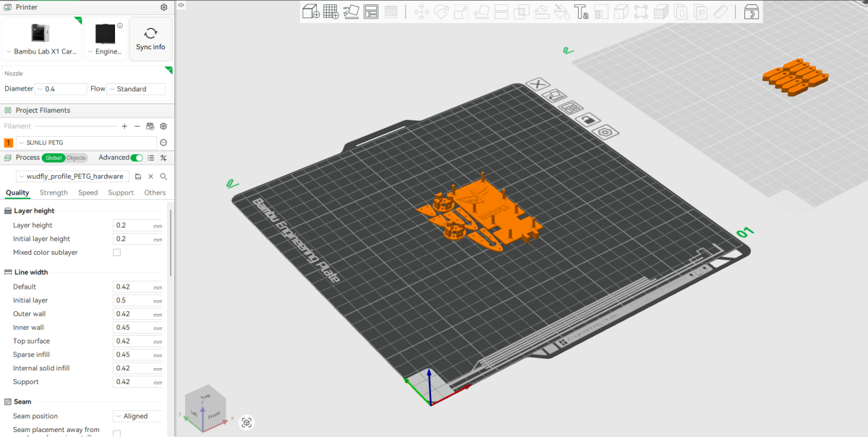Open Printer settings gear icon
Image resolution: width=868 pixels, height=437 pixels.
click(x=163, y=7)
